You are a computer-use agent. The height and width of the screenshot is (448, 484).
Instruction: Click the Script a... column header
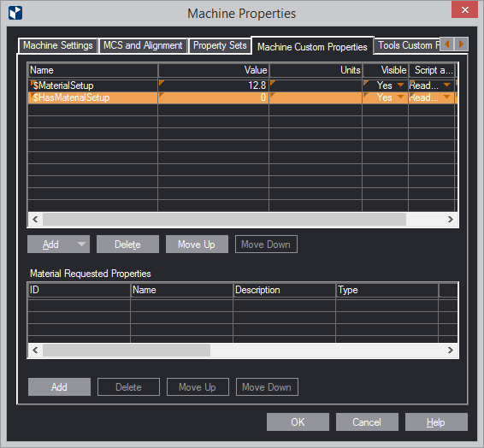tap(432, 70)
